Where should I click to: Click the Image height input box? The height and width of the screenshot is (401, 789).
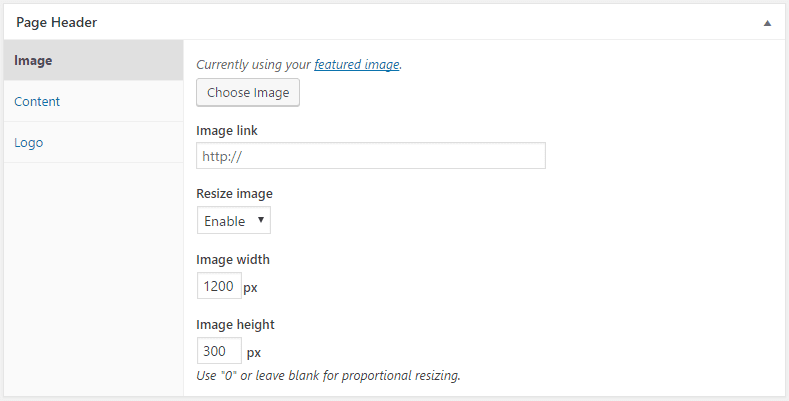coord(218,351)
